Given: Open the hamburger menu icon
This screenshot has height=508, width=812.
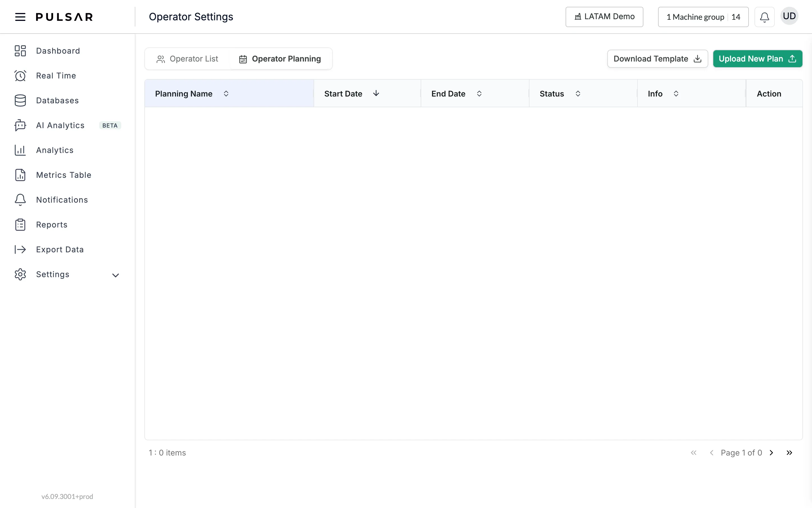Looking at the screenshot, I should 20,17.
